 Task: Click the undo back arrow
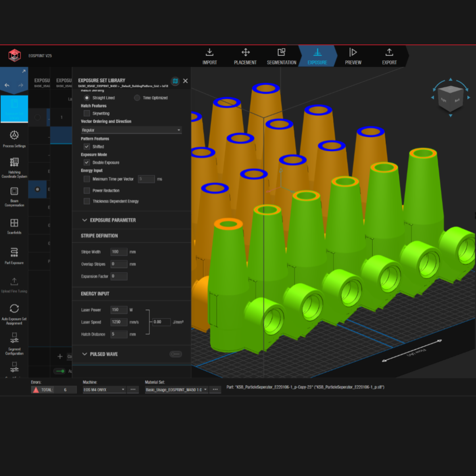pos(7,85)
